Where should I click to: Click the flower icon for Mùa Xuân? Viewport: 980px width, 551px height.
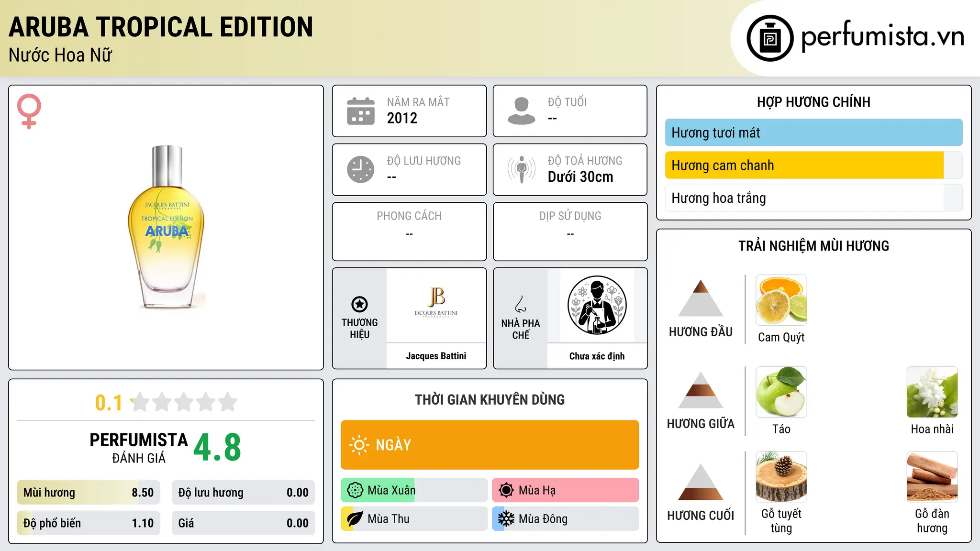(x=355, y=490)
